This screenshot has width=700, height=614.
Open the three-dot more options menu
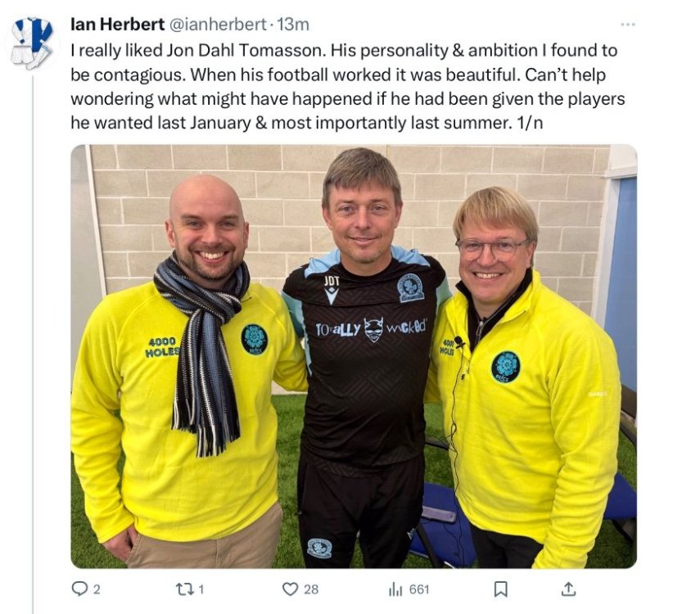[x=628, y=24]
